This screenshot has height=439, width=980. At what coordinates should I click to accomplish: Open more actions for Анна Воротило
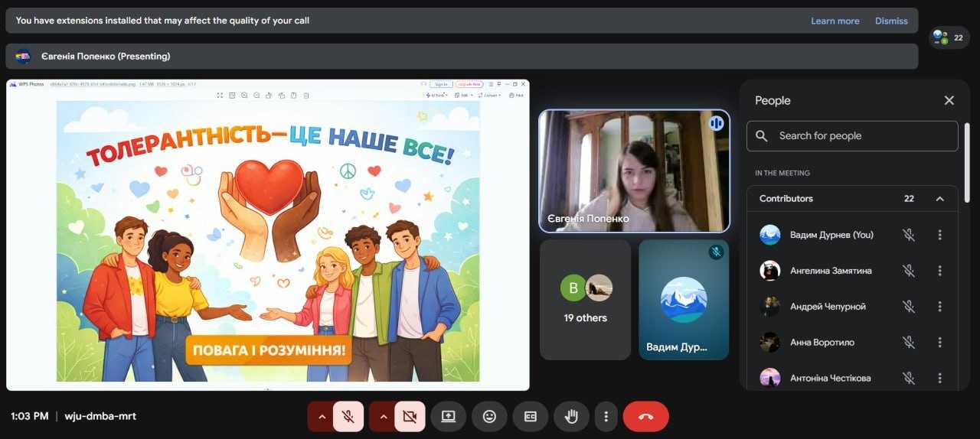click(939, 343)
